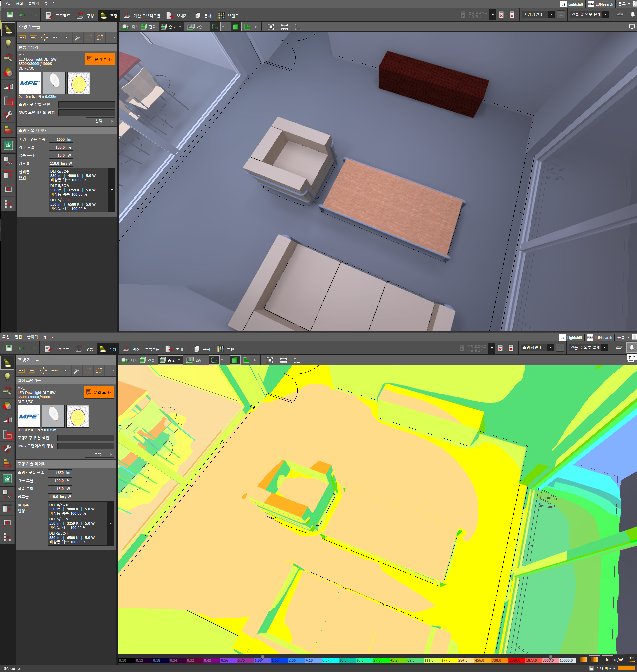Open the 조명 장면 1 dropdown in upper window

[551, 14]
